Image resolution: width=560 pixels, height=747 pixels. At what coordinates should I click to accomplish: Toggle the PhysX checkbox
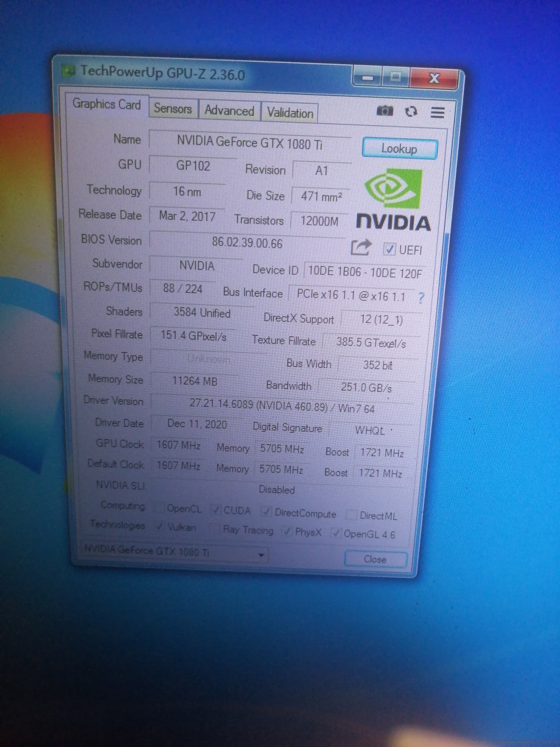click(286, 531)
